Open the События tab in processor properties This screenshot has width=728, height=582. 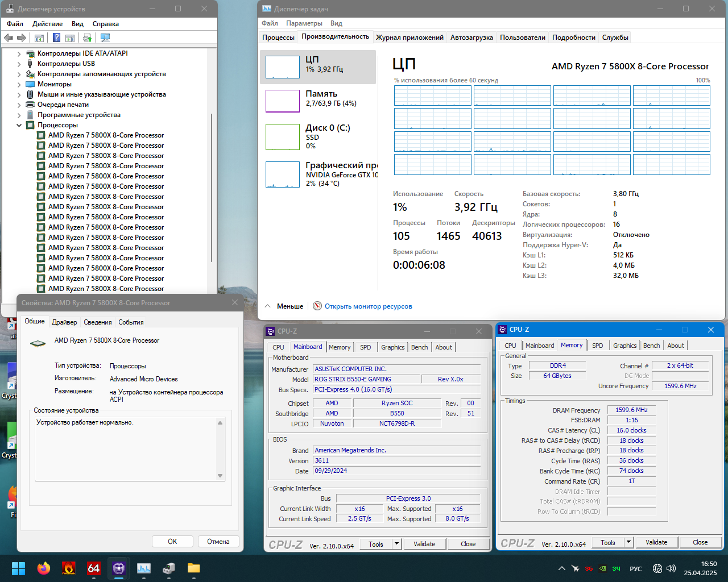131,322
